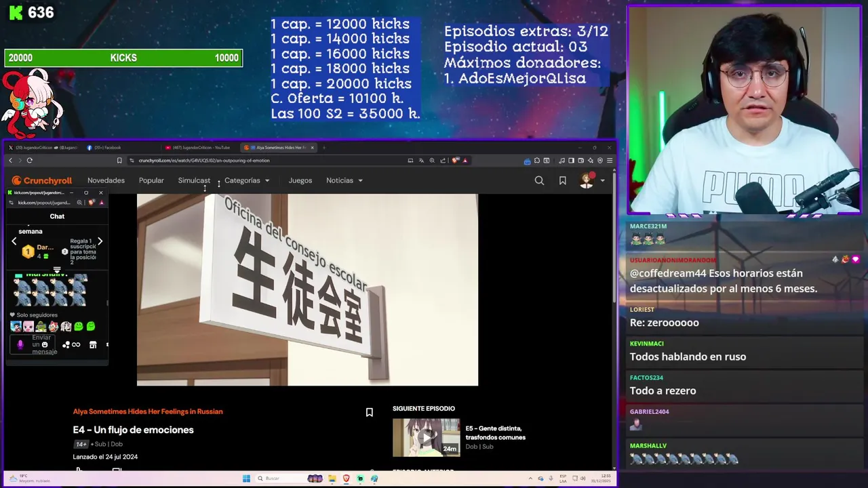The width and height of the screenshot is (868, 488).
Task: Click the infinity kicks icon in Kick chat
Action: tap(76, 345)
